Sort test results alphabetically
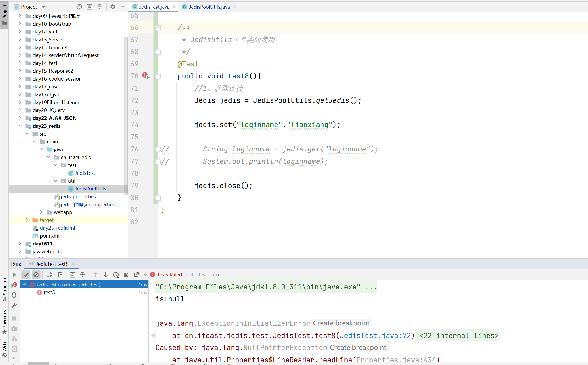588x365 pixels. [49, 275]
